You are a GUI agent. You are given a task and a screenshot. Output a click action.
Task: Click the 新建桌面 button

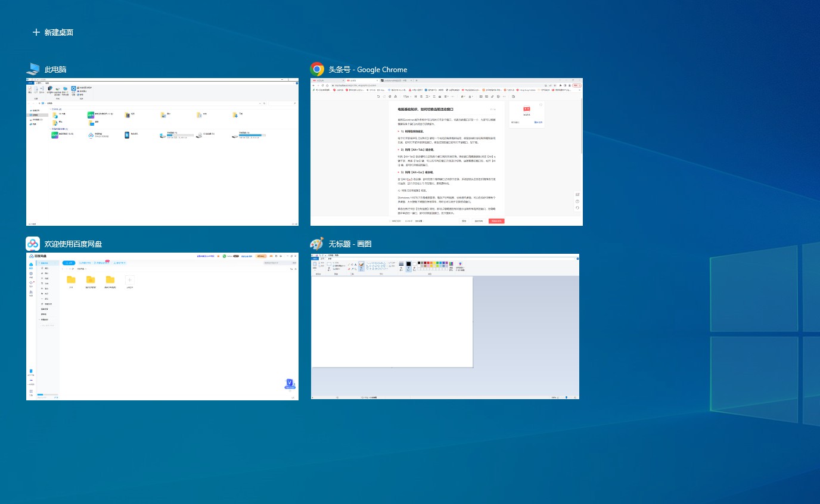53,32
